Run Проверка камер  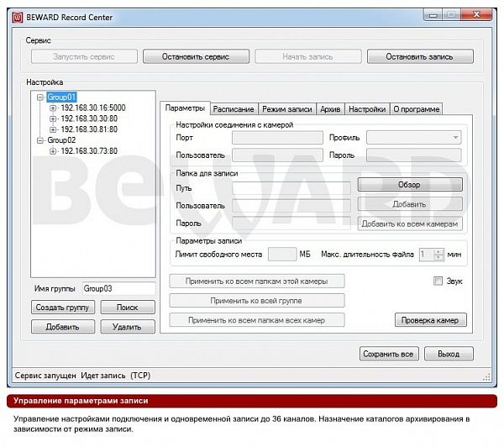tap(430, 320)
